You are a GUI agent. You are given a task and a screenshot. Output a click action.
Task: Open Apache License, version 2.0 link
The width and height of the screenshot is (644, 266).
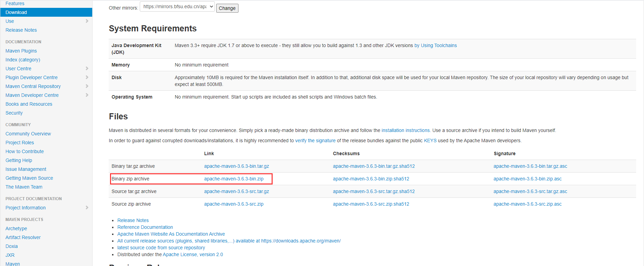[x=193, y=254]
